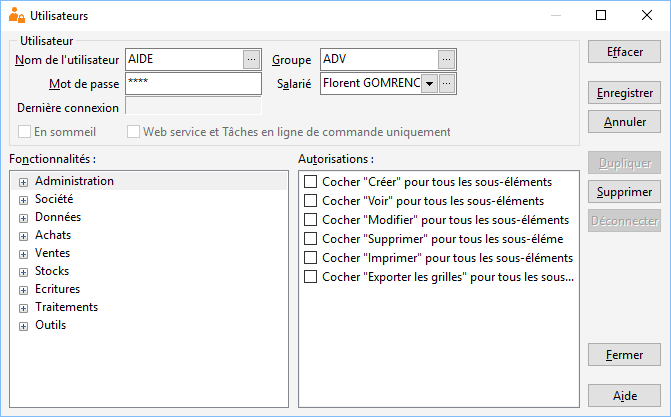Click into the Mot de passe field

(x=193, y=83)
